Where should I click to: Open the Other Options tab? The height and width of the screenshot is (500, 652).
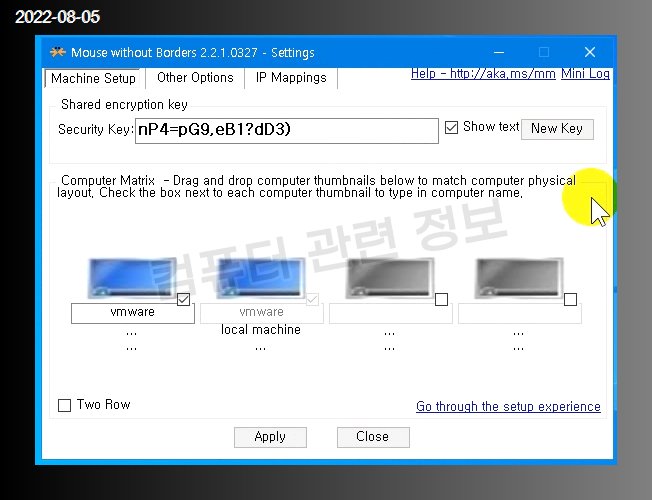pyautogui.click(x=195, y=78)
